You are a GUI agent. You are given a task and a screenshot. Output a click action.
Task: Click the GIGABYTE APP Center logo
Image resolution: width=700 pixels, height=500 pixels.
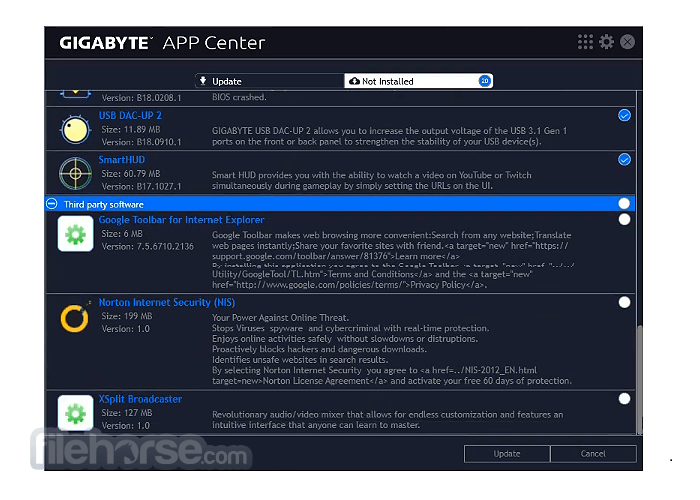162,43
